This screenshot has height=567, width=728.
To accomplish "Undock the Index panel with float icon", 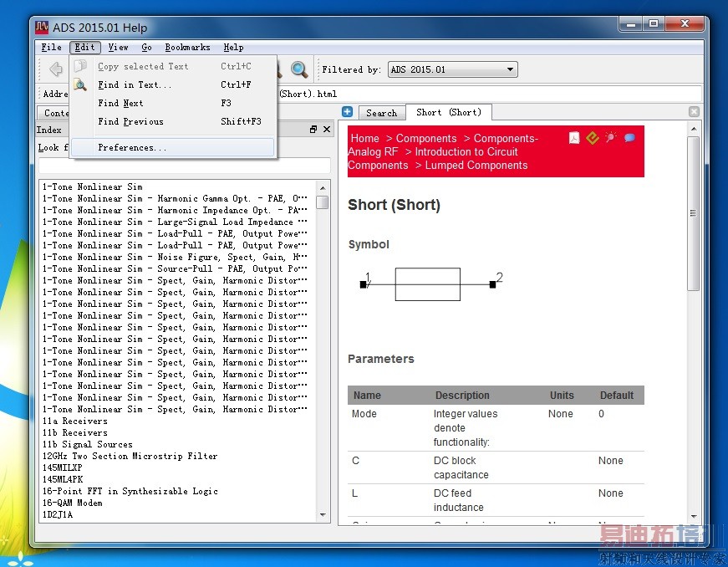I will (x=313, y=130).
